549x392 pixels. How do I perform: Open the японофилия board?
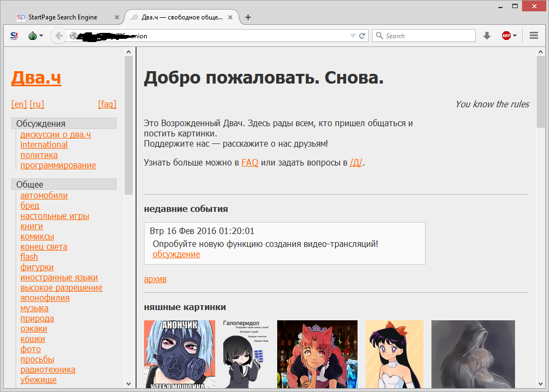tap(45, 298)
